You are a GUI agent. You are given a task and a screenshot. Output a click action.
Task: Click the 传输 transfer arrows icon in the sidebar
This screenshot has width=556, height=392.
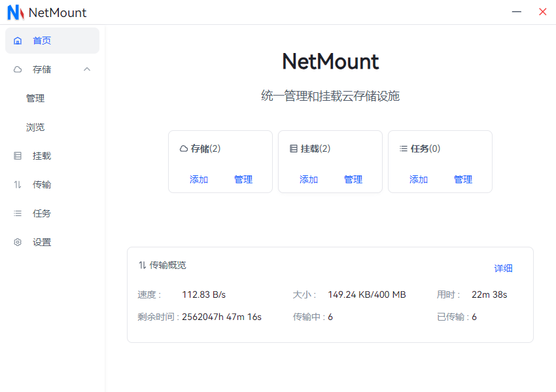[18, 185]
